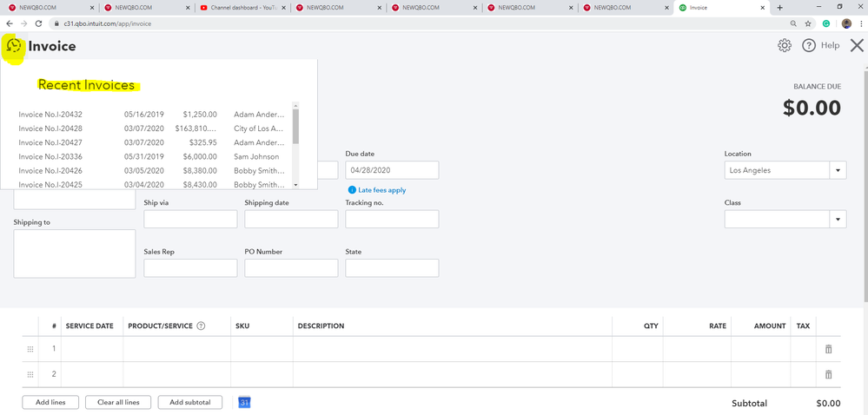Click the Add subtotal button

tap(189, 403)
